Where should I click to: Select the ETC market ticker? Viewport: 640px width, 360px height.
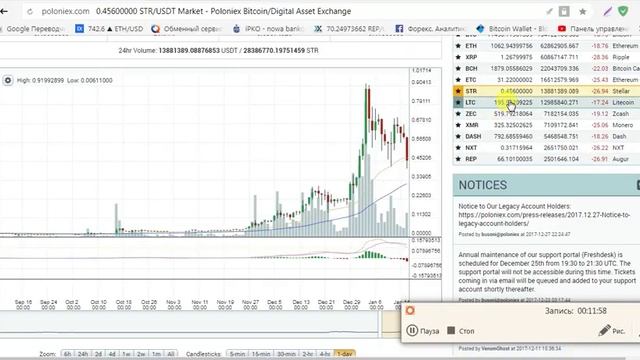(x=471, y=80)
